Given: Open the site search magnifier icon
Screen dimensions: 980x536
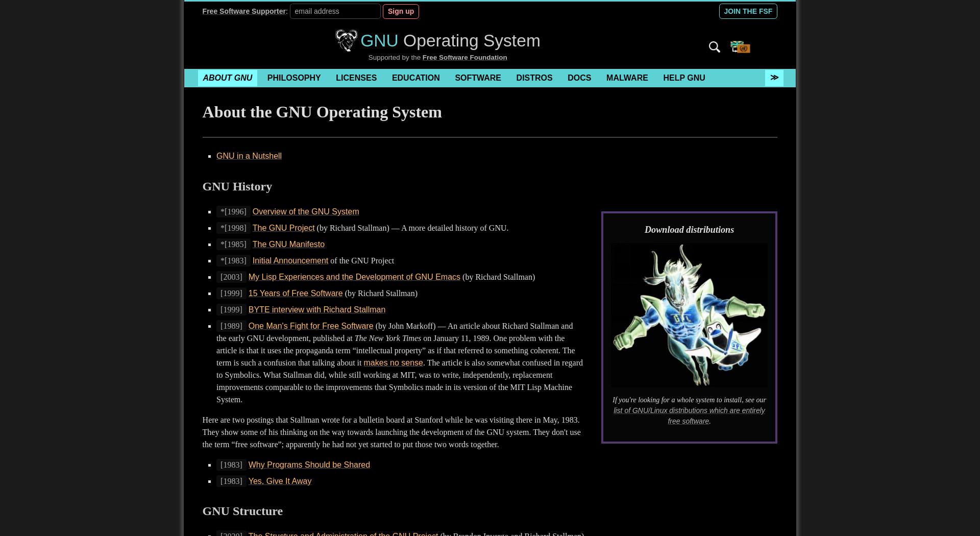Looking at the screenshot, I should click(715, 47).
